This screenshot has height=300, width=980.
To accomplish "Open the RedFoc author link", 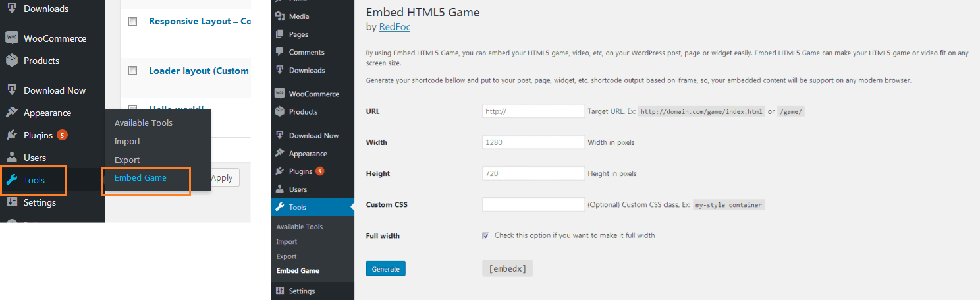I will 395,27.
